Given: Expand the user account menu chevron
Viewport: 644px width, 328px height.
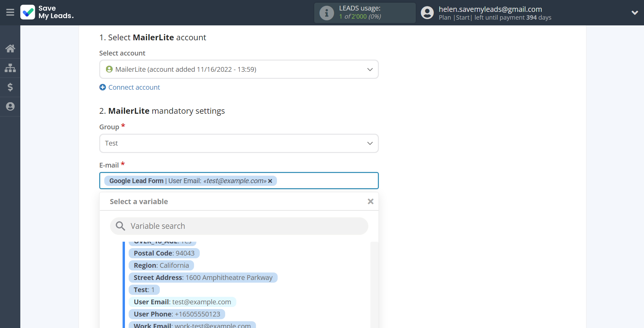Looking at the screenshot, I should (x=635, y=13).
